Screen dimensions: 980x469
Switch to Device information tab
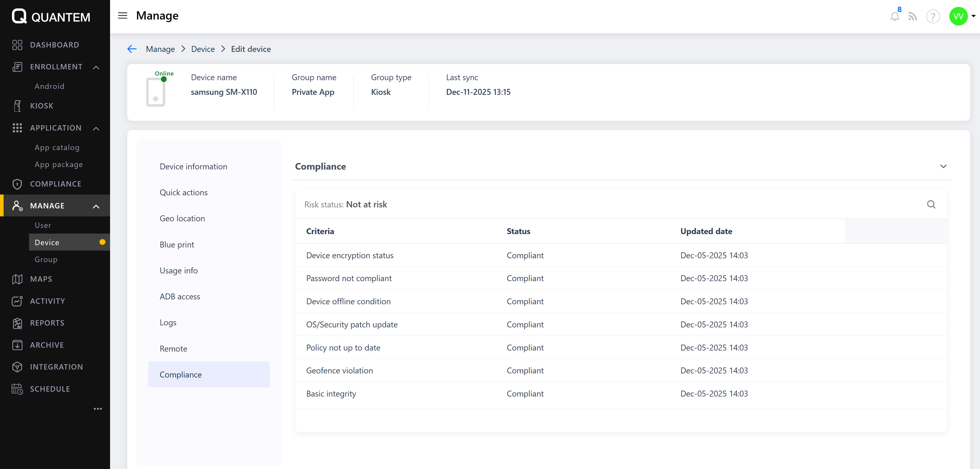pos(193,167)
